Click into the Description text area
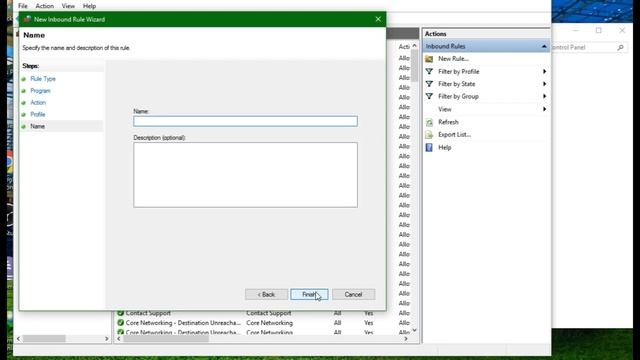 tap(245, 175)
